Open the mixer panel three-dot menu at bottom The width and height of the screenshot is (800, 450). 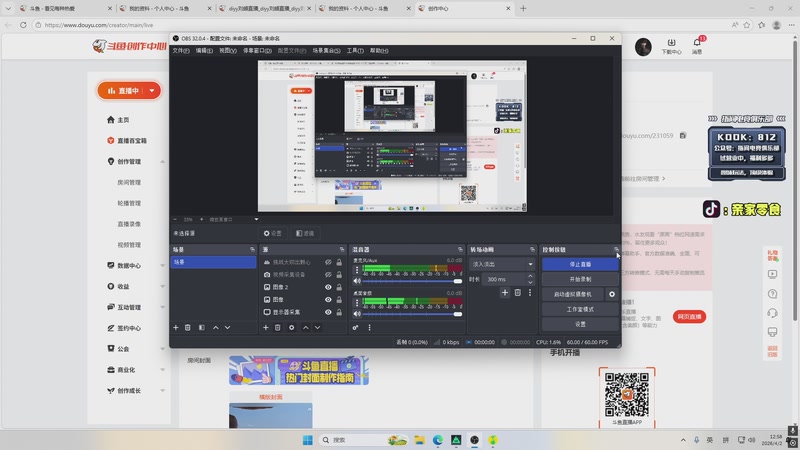[369, 328]
